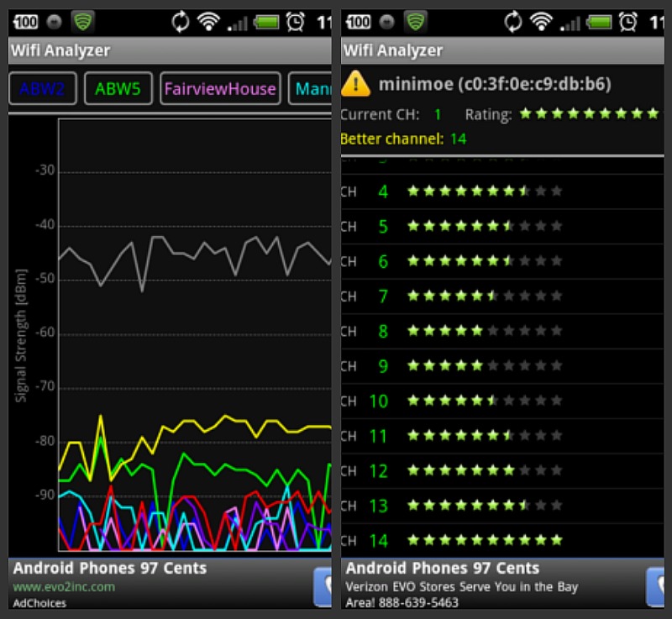This screenshot has width=672, height=619.
Task: Select the ABW2 network button
Action: [43, 89]
